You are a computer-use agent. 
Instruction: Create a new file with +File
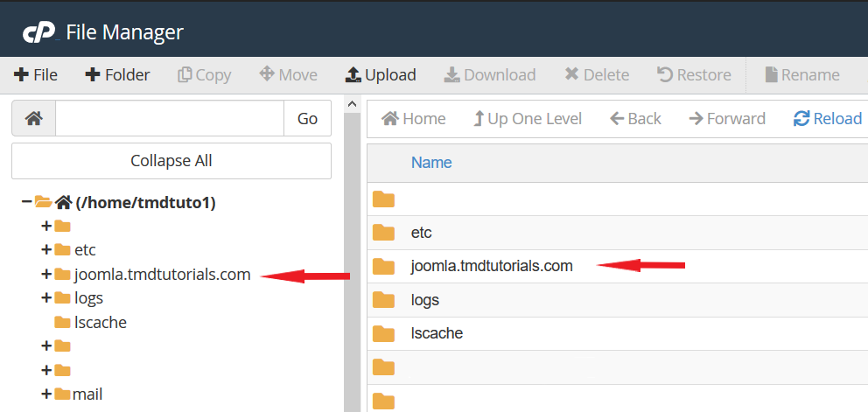(36, 74)
